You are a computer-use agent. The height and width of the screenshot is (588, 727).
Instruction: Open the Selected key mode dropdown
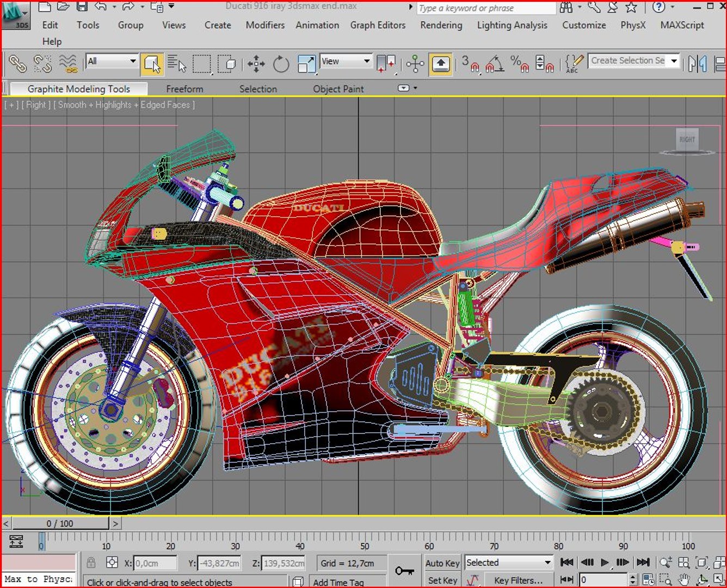(509, 562)
